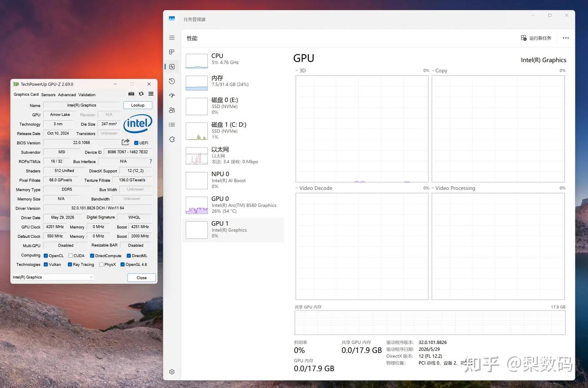Switch to the Validation tab in GPU-Z

[x=87, y=95]
